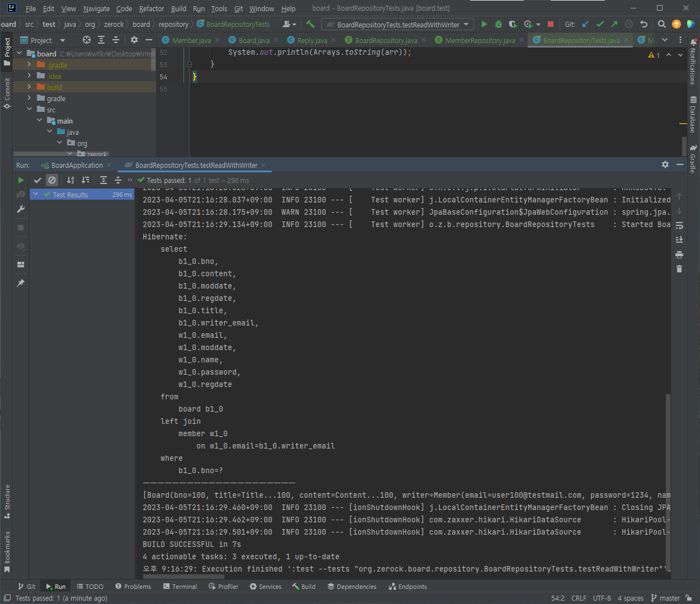700x604 pixels.
Task: Clear console output with the trash icon
Action: 679,269
